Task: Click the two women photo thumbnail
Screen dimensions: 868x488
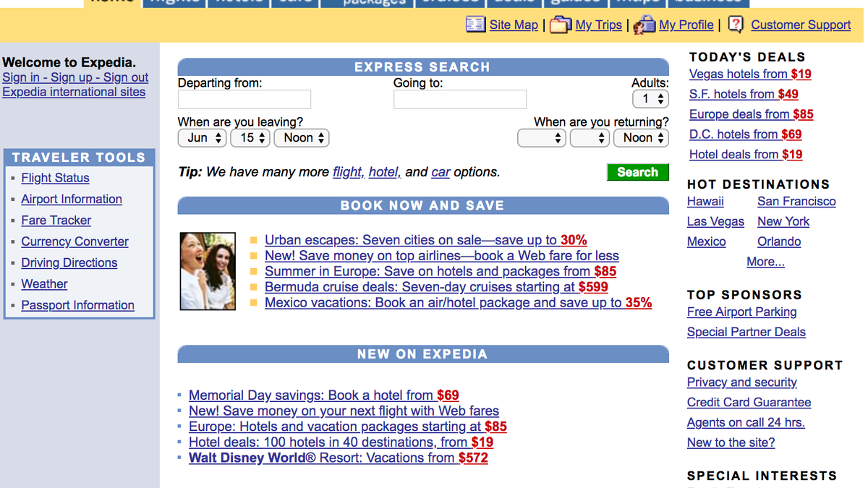Action: (208, 271)
